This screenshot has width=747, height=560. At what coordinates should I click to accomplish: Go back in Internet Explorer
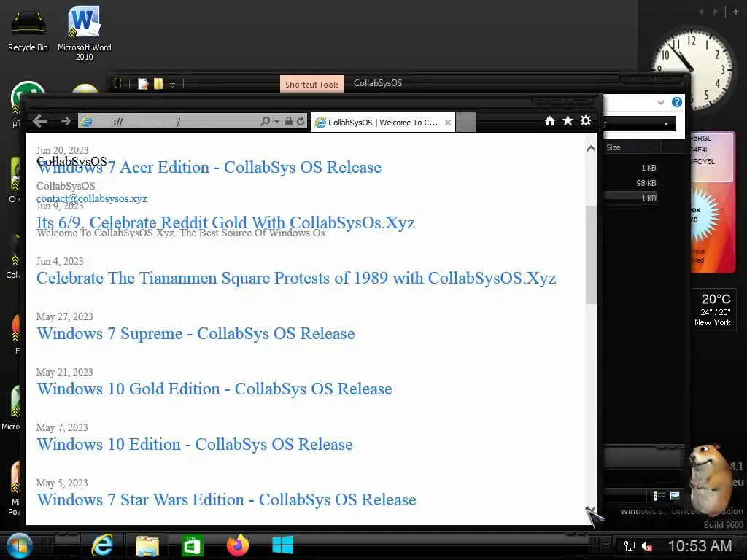40,122
